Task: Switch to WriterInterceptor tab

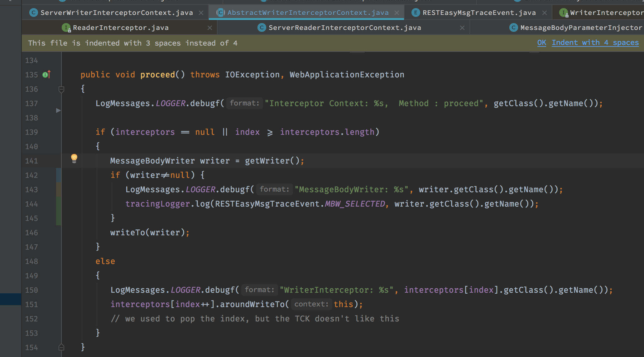Action: (606, 13)
